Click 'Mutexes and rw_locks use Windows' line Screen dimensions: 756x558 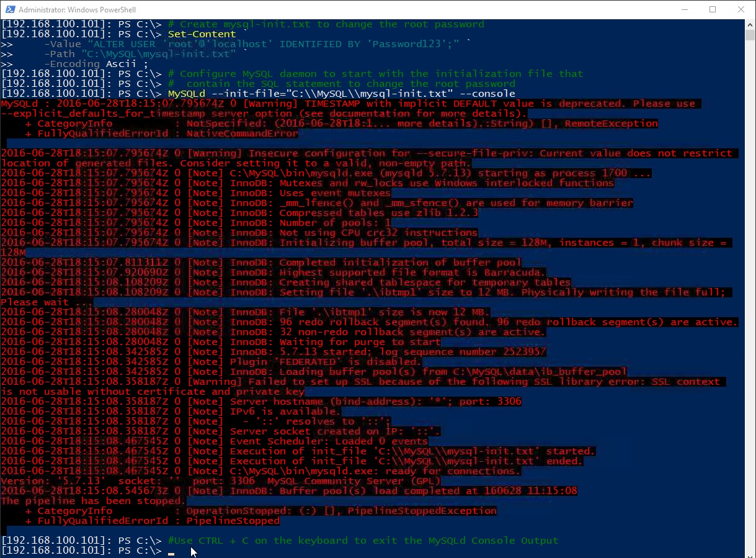coord(308,183)
